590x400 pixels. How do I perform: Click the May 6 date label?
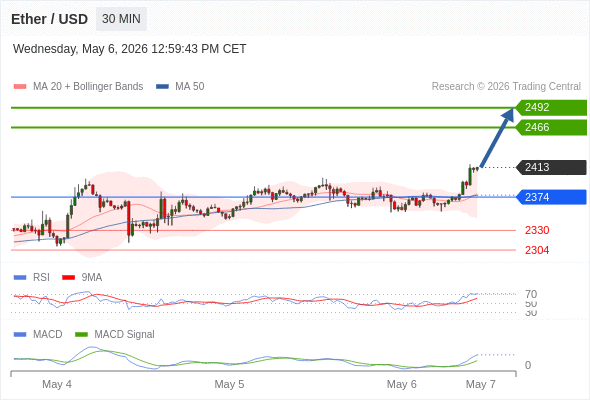[x=401, y=384]
